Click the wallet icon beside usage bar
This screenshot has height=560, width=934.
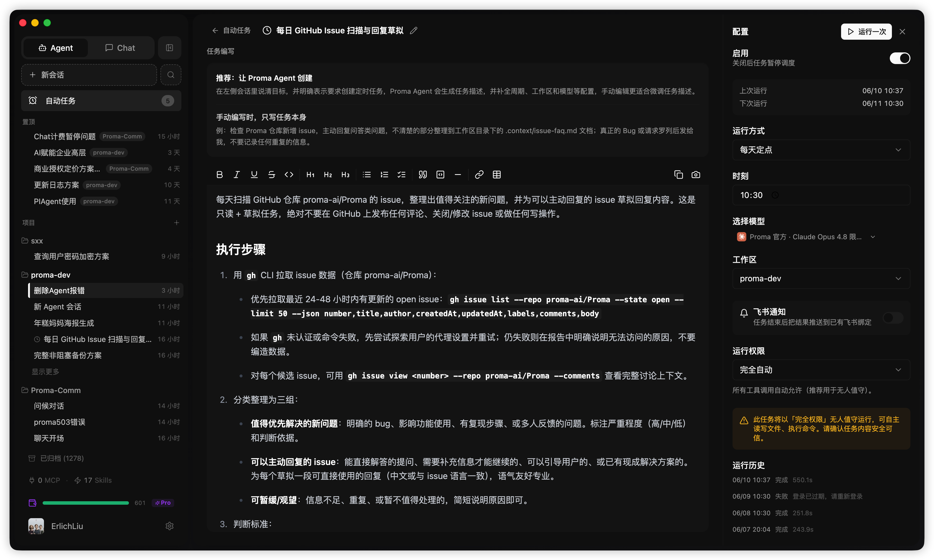[33, 503]
